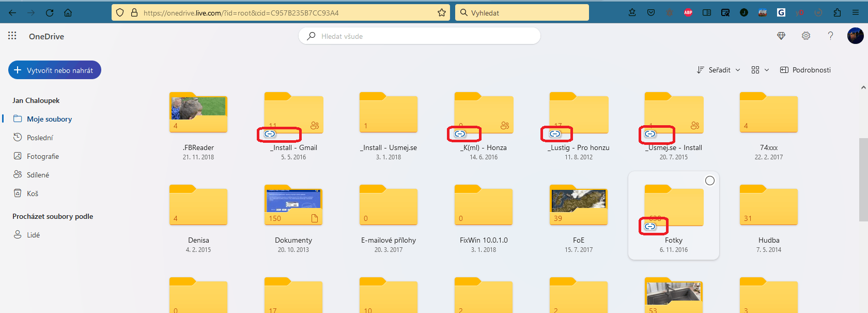Click the link icon on _Install - Gmail
This screenshot has height=313, width=868.
tap(270, 134)
